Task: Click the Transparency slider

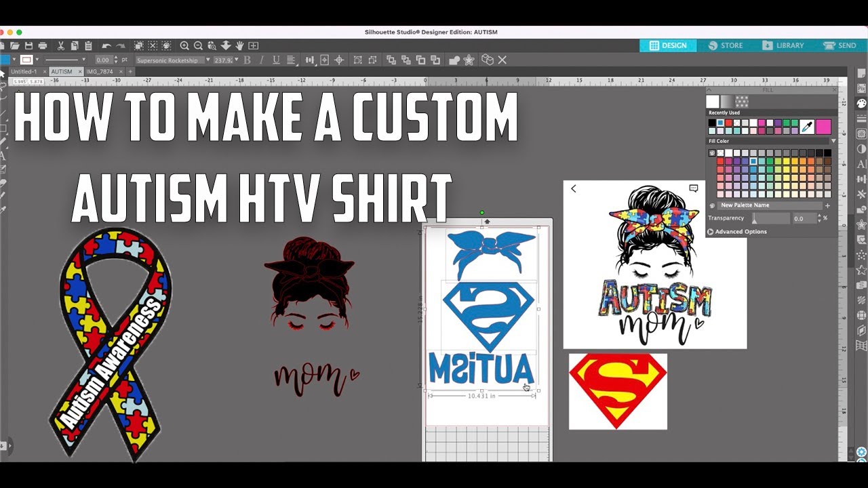Action: point(771,218)
